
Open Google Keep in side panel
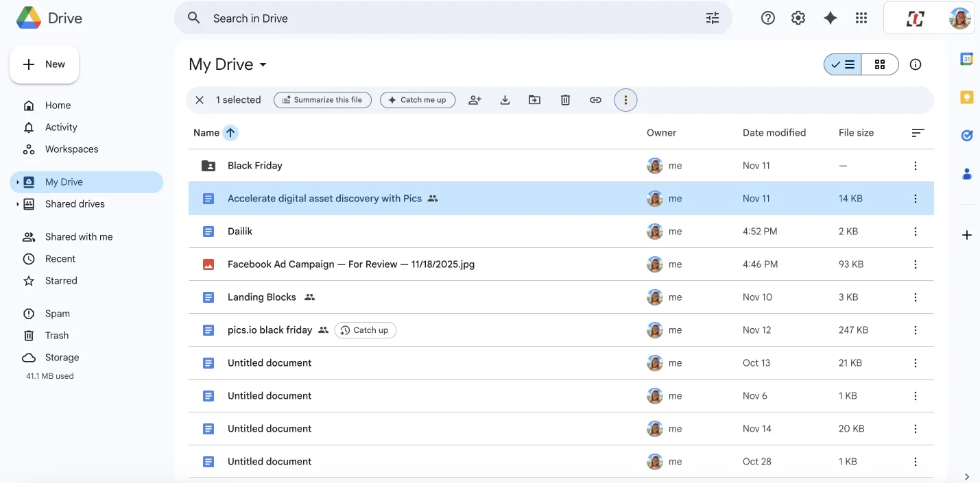(x=966, y=97)
